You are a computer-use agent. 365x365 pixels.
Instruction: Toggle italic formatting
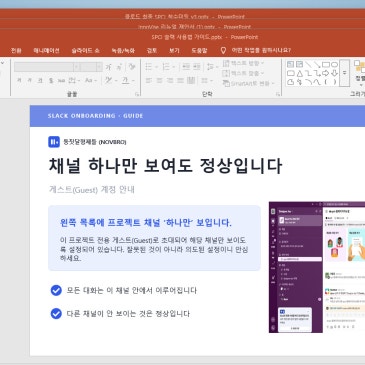coord(29,80)
